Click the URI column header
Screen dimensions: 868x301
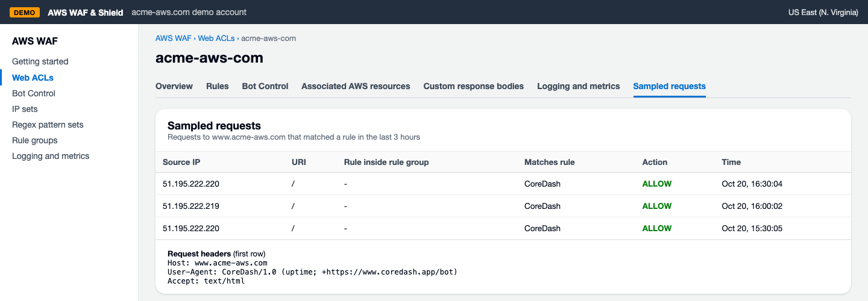click(299, 162)
